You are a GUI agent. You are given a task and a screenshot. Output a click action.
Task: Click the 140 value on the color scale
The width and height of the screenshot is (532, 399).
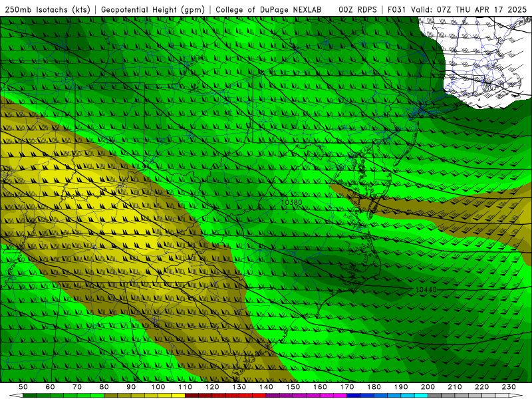[266, 387]
